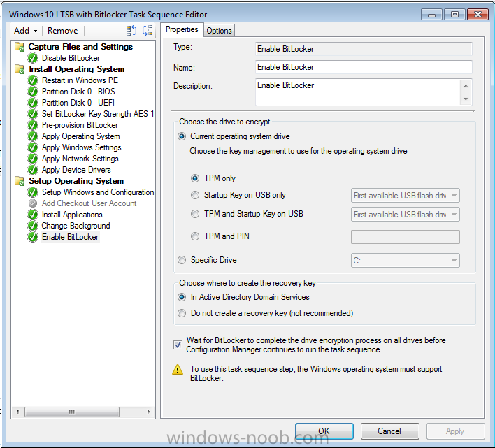Choose In Active Directory Domain Services
Viewport: 495px width, 448px height.
(182, 297)
